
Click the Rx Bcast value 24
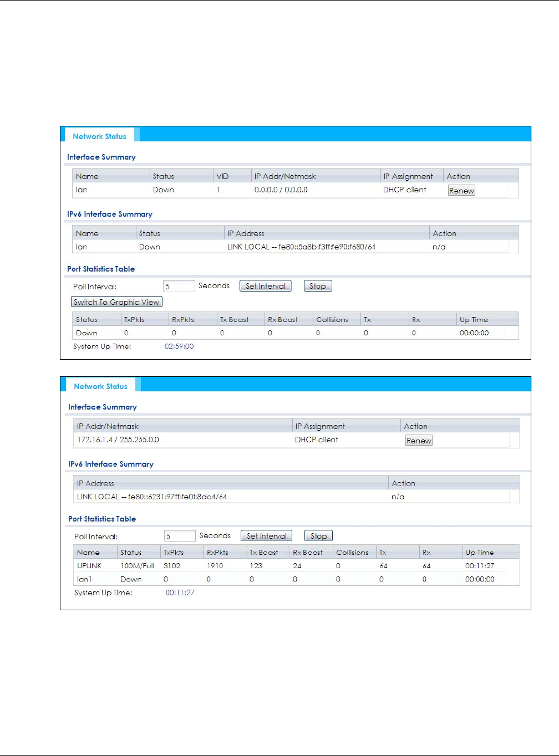click(x=297, y=566)
